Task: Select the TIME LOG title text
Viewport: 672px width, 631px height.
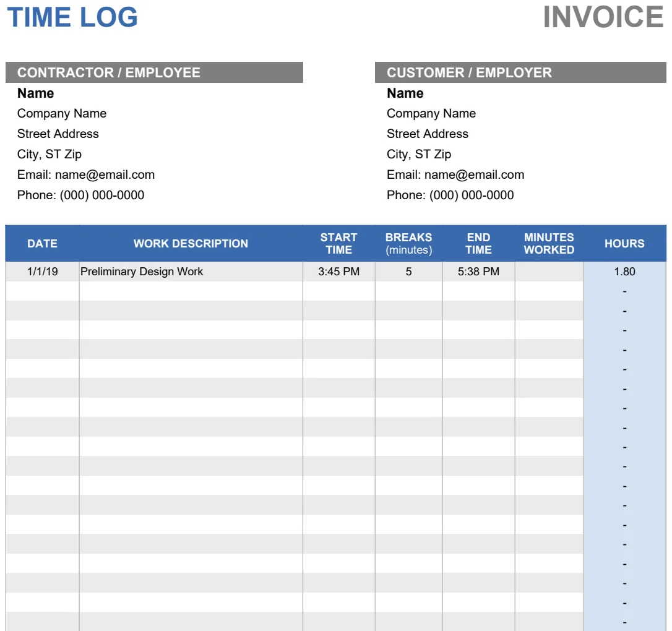Action: click(x=72, y=17)
